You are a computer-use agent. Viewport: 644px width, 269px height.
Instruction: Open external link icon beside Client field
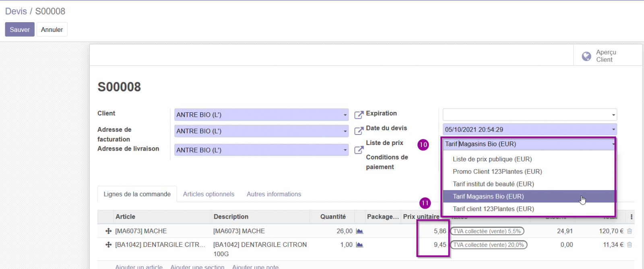point(359,115)
